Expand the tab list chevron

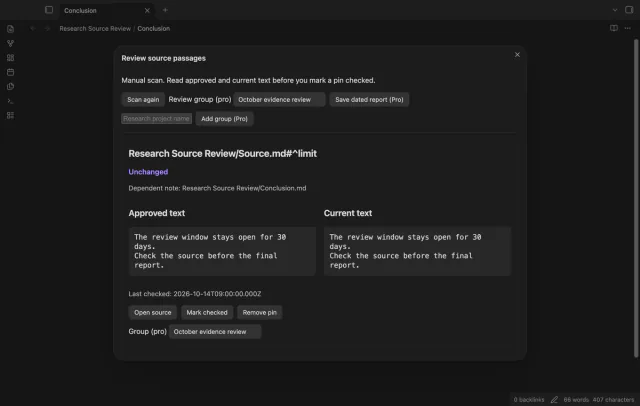[x=615, y=10]
